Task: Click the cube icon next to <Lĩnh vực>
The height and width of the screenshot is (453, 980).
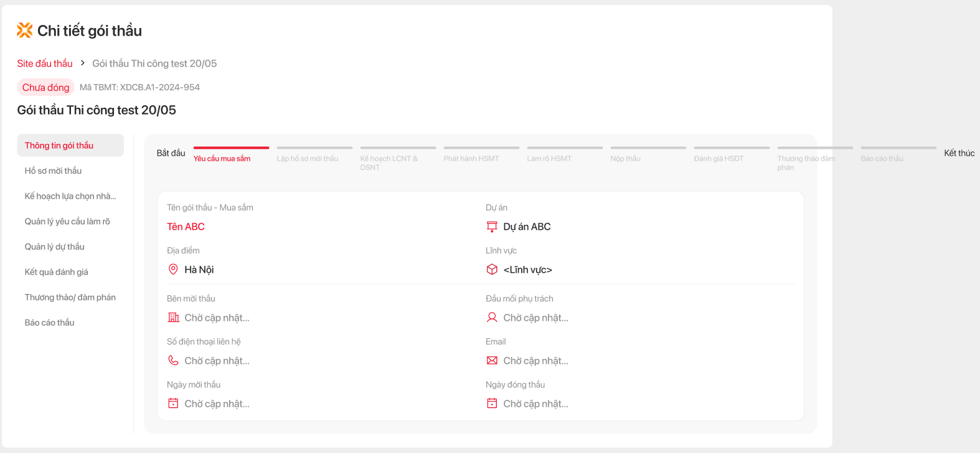Action: 492,270
